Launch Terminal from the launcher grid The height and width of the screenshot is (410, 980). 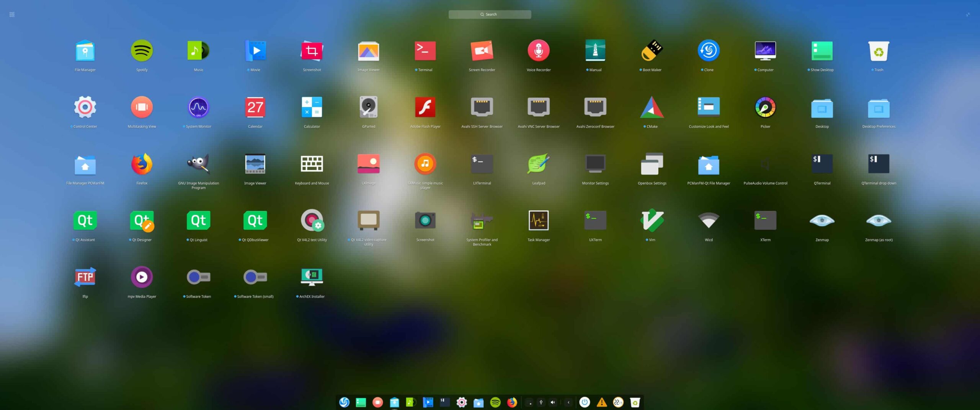[x=425, y=51]
